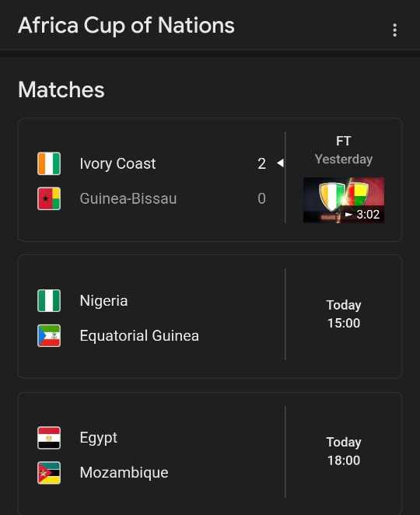
Task: Play the 3:02 match highlights video
Action: [x=344, y=200]
